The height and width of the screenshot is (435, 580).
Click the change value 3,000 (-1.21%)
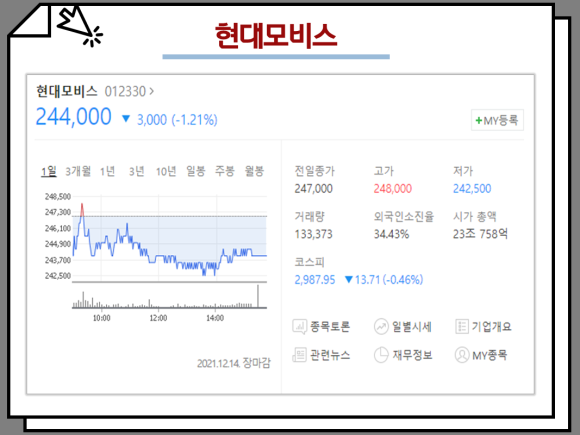click(x=177, y=120)
